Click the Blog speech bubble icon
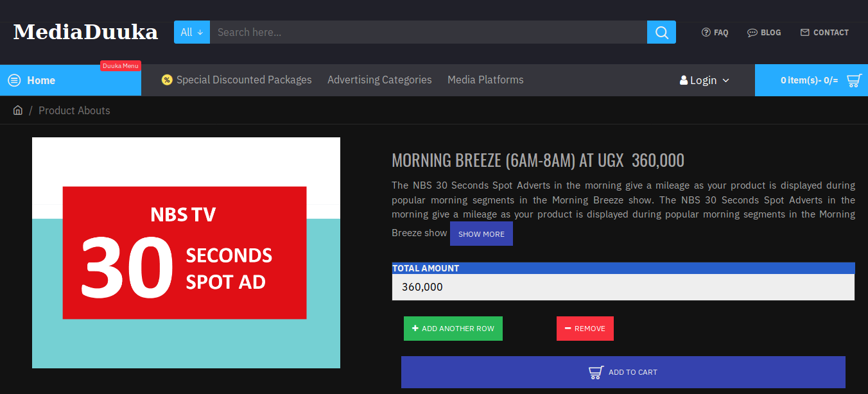The width and height of the screenshot is (868, 394). (752, 32)
